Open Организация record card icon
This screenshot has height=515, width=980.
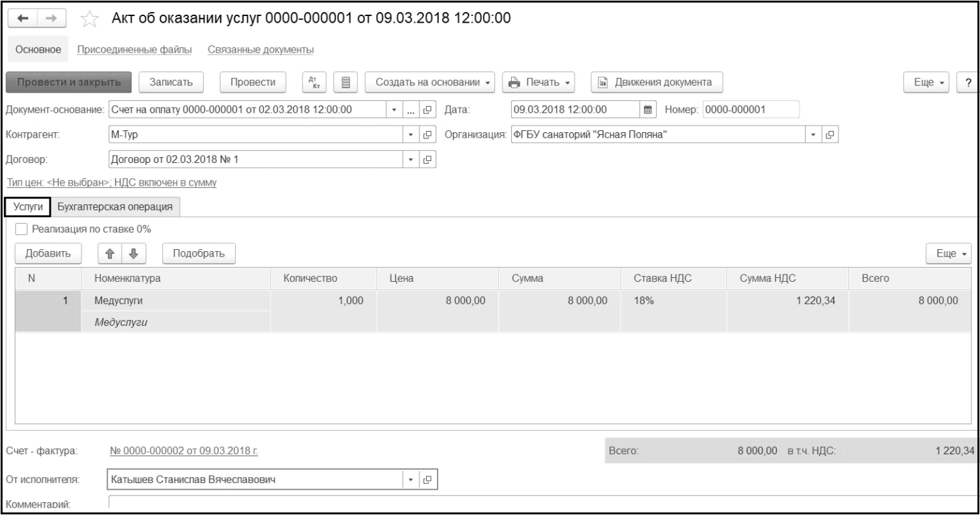coord(830,134)
